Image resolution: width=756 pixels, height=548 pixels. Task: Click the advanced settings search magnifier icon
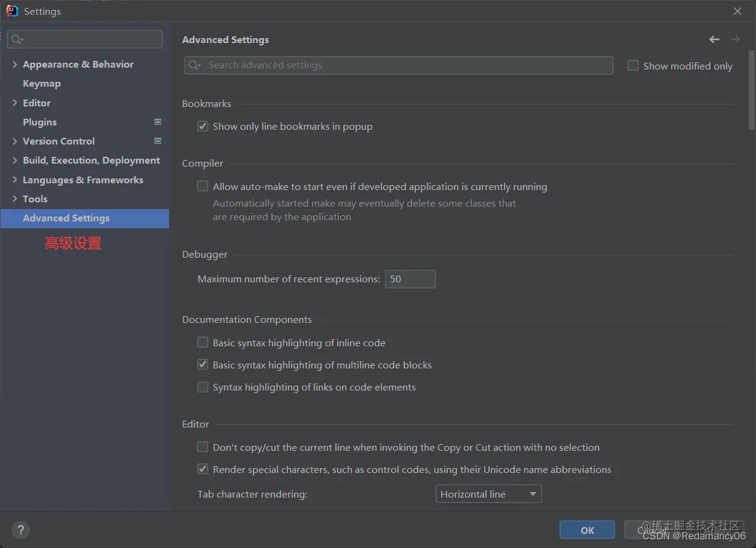click(194, 65)
